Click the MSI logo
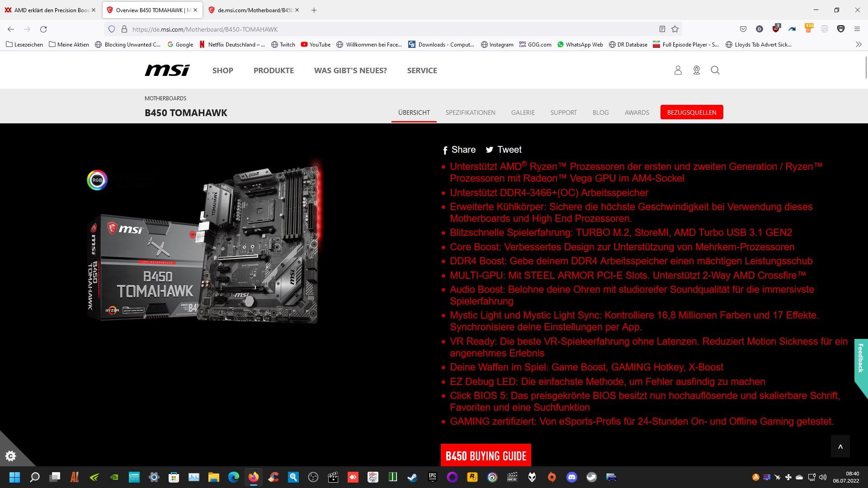Image resolution: width=868 pixels, height=488 pixels. [167, 70]
